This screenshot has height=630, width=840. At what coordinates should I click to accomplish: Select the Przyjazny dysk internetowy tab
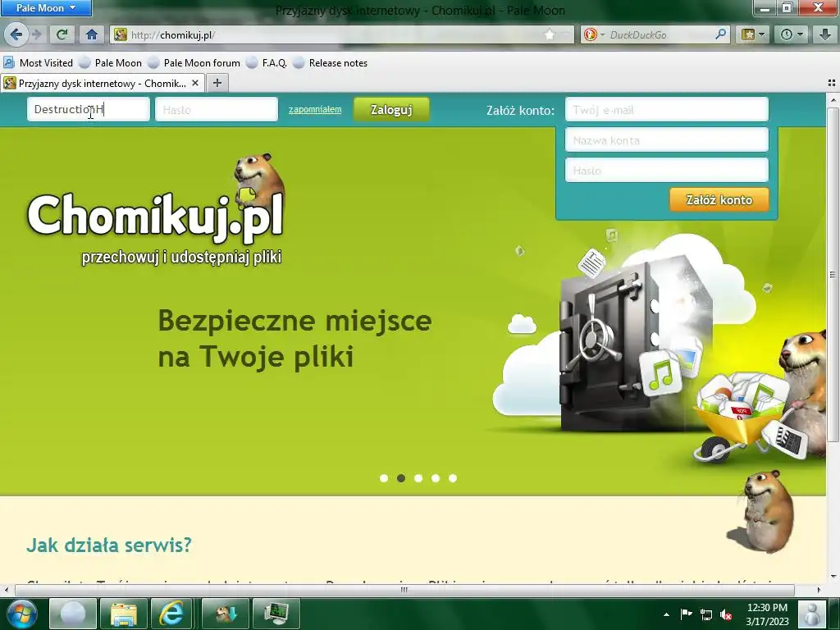click(102, 83)
